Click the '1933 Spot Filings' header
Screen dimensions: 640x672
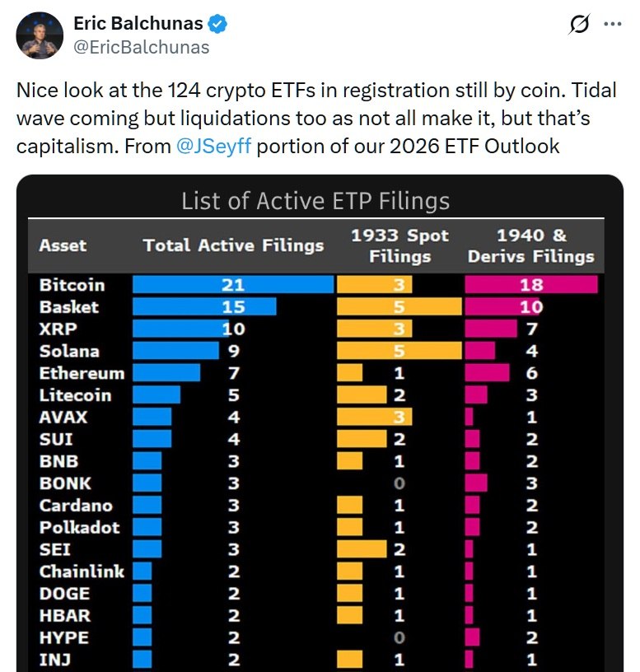point(400,246)
